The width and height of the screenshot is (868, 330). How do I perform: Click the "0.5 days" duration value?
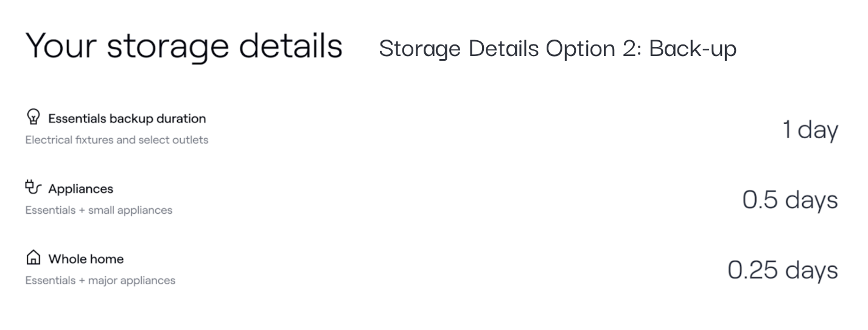(789, 200)
